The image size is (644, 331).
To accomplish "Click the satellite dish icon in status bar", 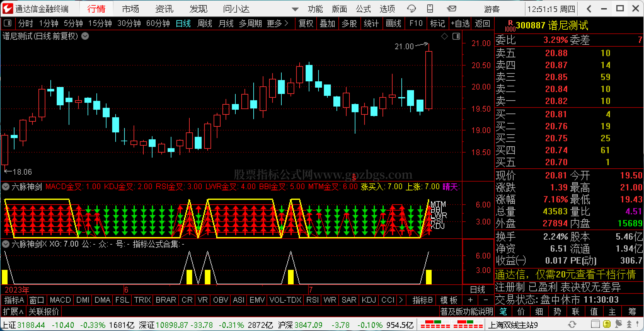I will [x=618, y=324].
